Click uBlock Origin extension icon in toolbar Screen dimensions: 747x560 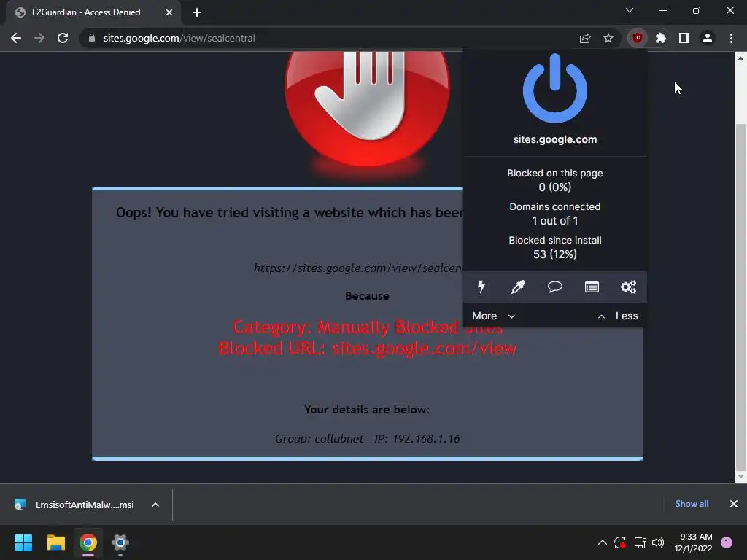[638, 38]
